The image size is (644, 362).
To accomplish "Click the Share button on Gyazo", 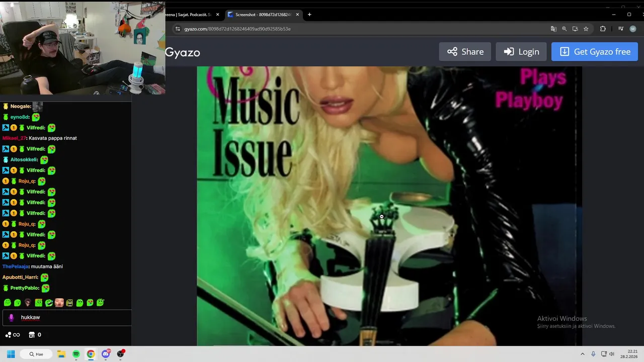I will (465, 52).
